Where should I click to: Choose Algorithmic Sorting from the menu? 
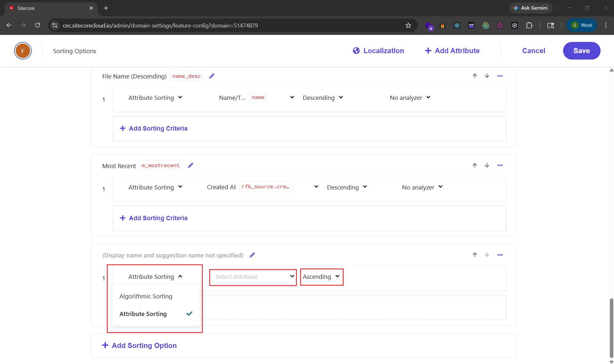pos(146,296)
